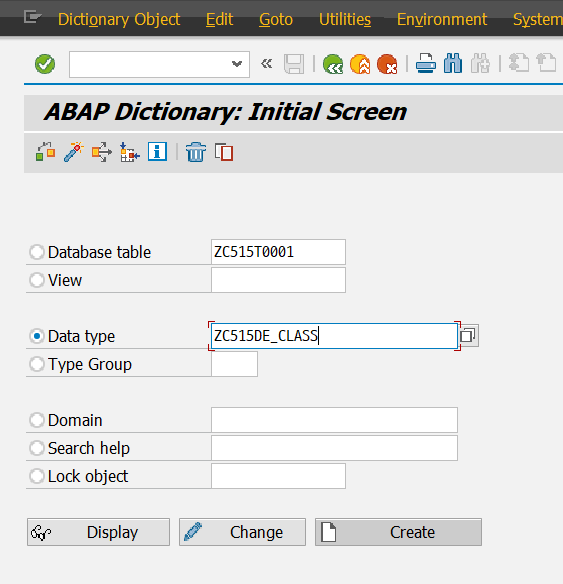The height and width of the screenshot is (584, 563).
Task: Click the First Page icon
Action: point(519,63)
